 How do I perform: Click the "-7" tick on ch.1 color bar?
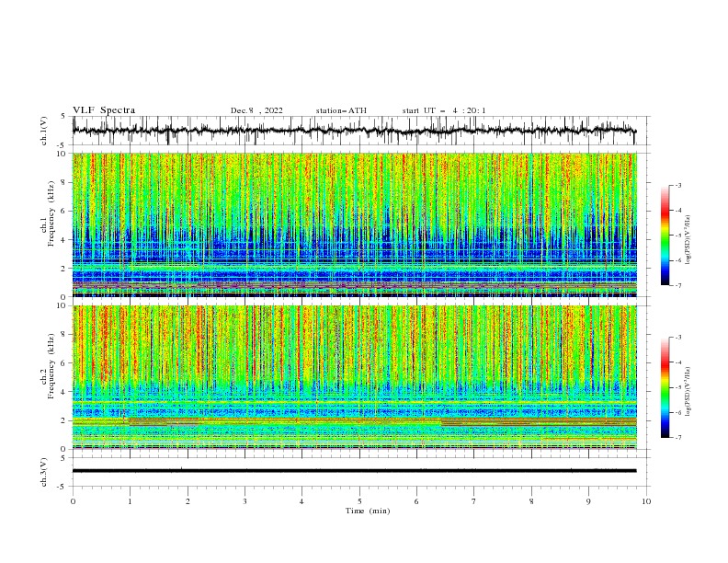pyautogui.click(x=677, y=285)
